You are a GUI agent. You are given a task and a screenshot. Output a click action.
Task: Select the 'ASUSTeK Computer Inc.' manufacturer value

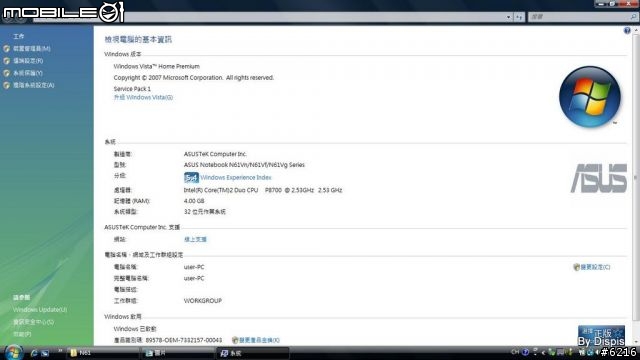click(215, 154)
